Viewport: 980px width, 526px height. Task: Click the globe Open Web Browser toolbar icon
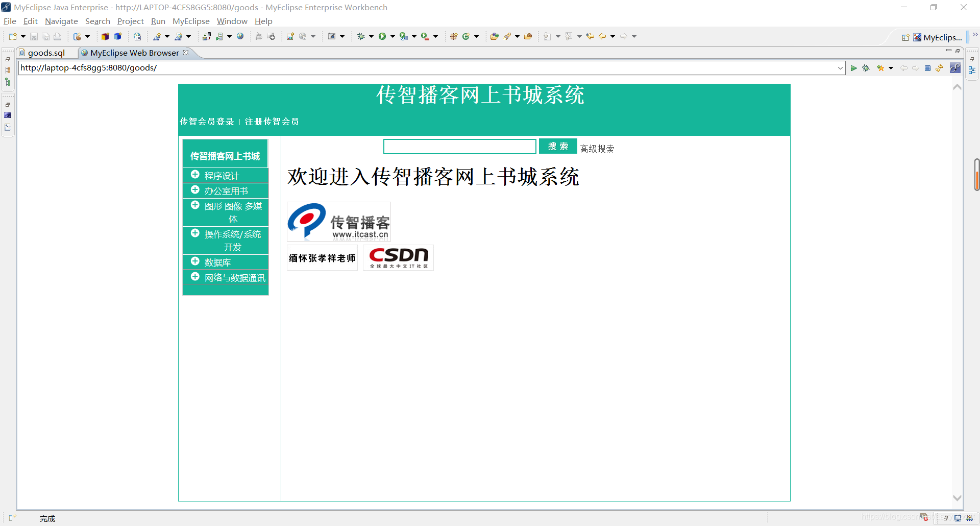240,36
